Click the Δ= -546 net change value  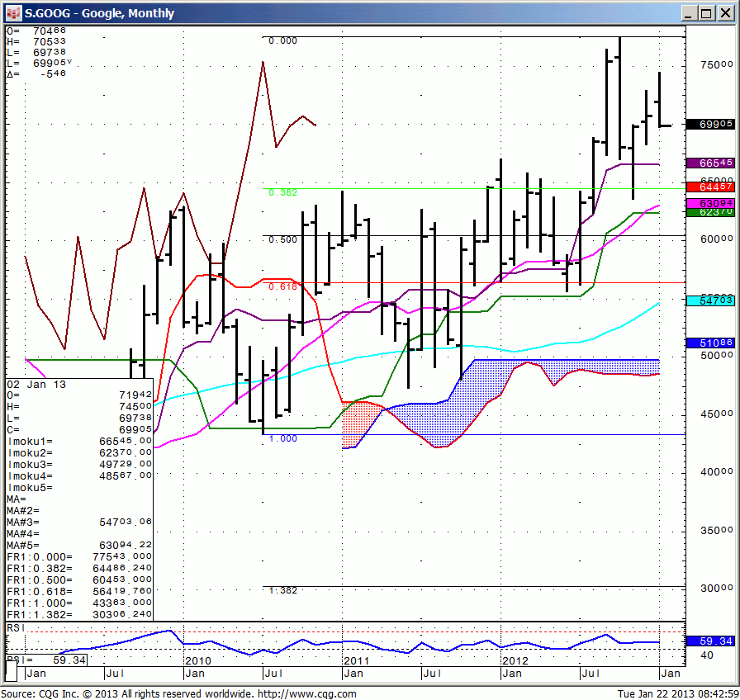tap(36, 73)
